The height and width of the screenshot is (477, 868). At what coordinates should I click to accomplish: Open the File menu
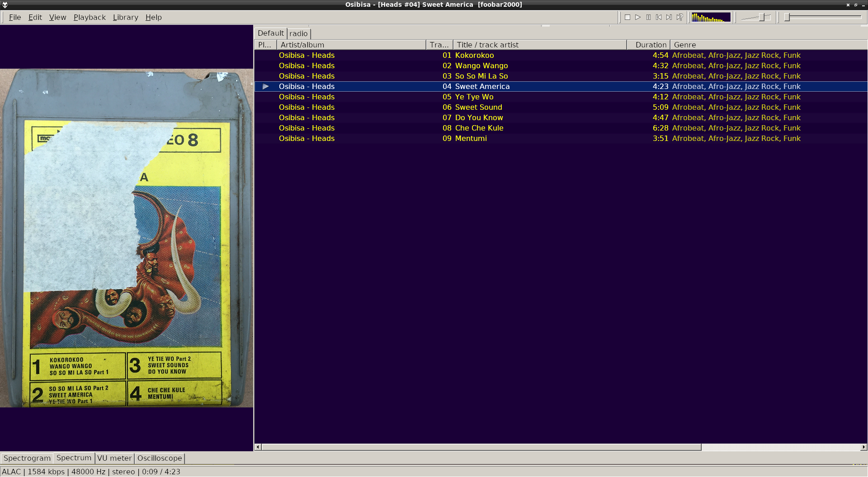[x=15, y=17]
